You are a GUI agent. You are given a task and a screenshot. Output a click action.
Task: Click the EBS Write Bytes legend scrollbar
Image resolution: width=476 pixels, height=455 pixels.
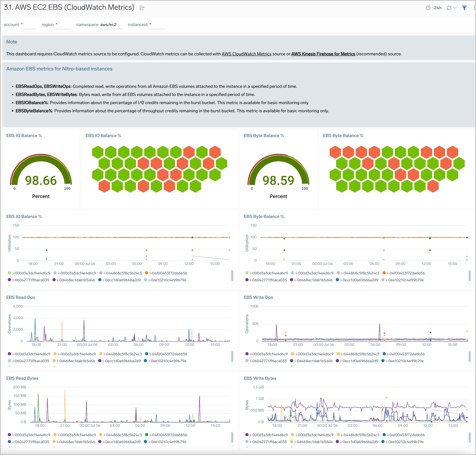(x=470, y=437)
